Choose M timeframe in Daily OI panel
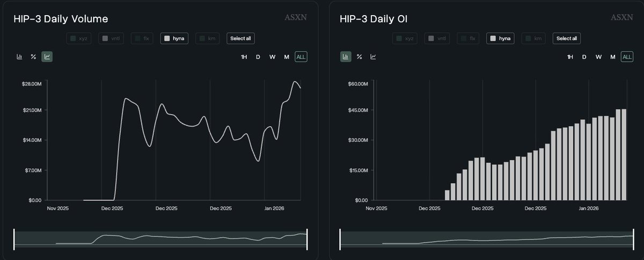 click(613, 57)
